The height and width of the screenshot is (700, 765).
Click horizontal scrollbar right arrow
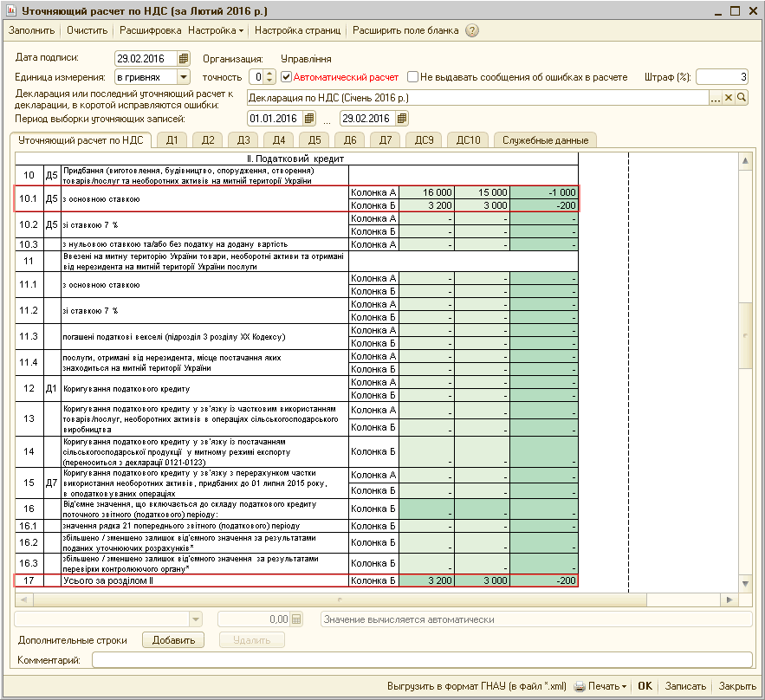coord(729,600)
